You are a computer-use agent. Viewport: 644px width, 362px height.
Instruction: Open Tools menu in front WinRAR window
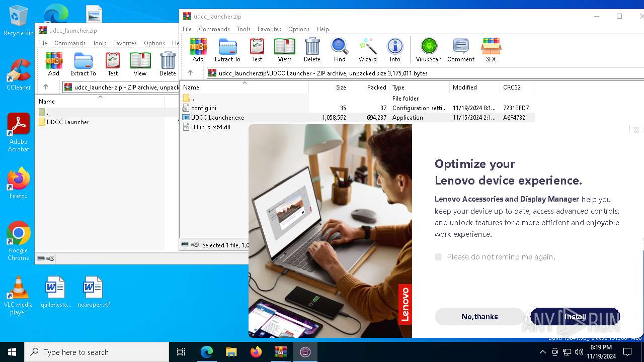244,29
